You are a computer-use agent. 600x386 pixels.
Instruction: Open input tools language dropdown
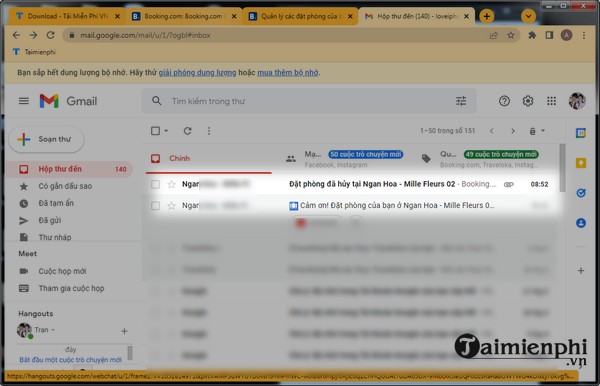tap(537, 131)
